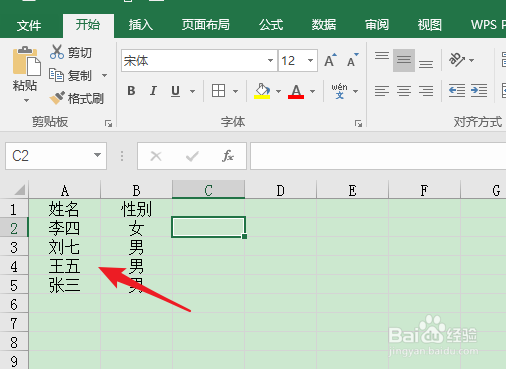The image size is (506, 369).
Task: Select column B header
Action: [136, 190]
